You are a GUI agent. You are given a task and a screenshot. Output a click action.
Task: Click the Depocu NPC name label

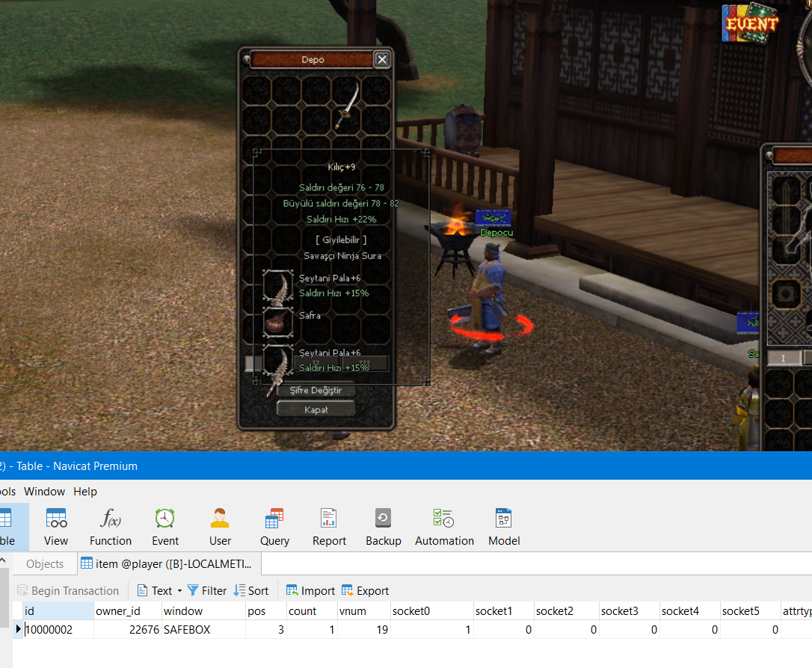tap(496, 233)
